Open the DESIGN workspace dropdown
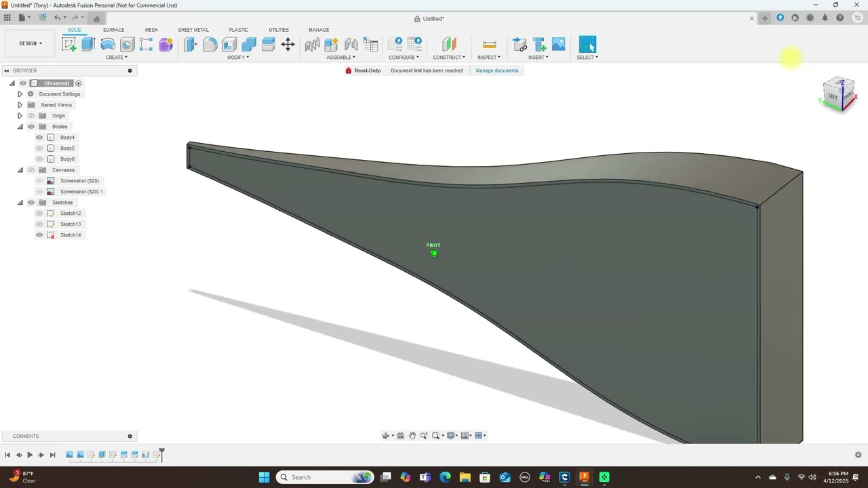868x488 pixels. tap(31, 43)
